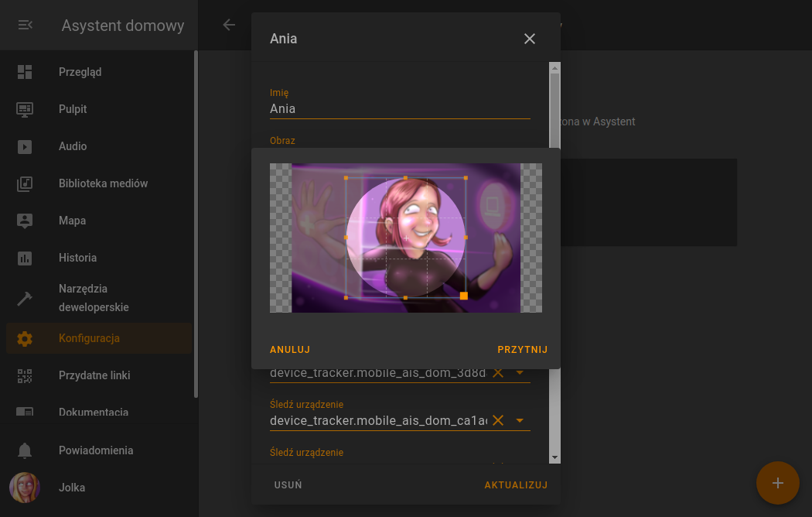This screenshot has width=812, height=517.
Task: Clear the device_tracker.mobile_ais_dom_ca1a field
Action: tap(498, 420)
